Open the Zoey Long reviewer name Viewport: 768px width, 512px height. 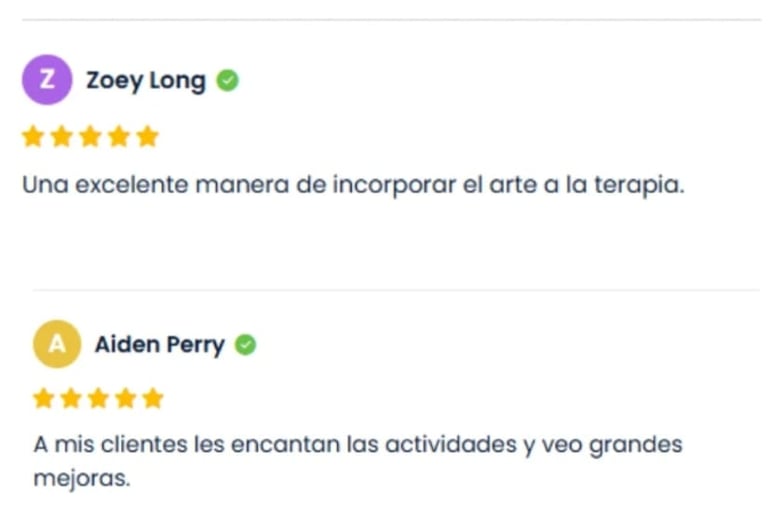(146, 81)
